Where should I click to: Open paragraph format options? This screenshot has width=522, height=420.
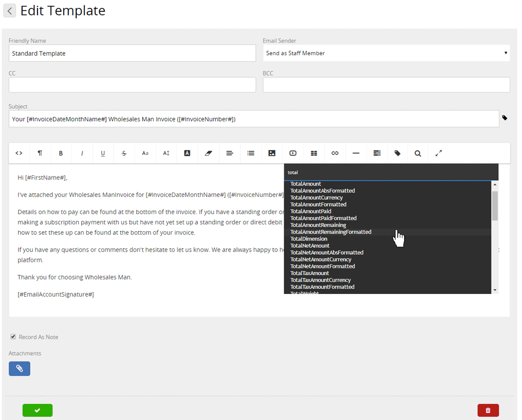click(x=40, y=153)
